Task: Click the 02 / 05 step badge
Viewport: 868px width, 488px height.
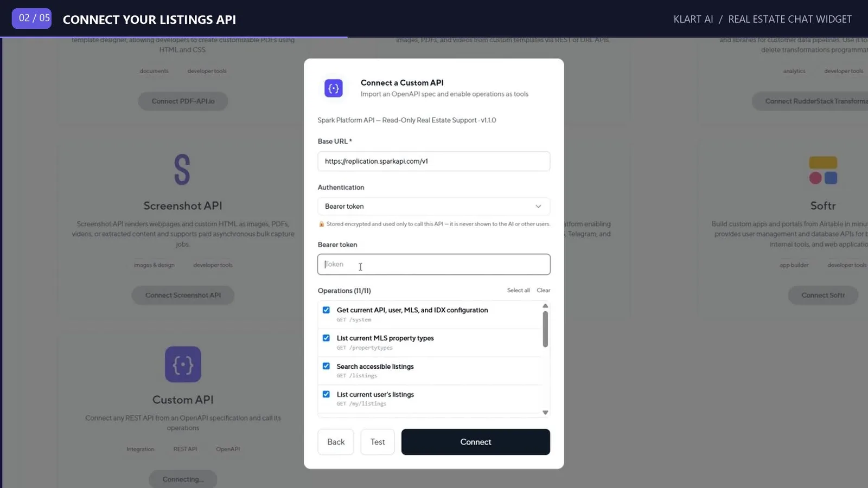Action: pos(32,18)
